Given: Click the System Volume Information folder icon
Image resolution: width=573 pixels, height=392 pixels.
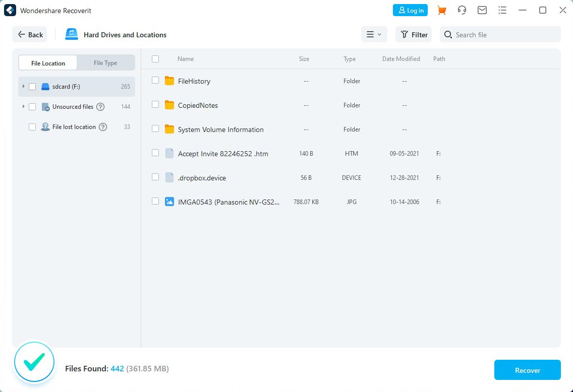Looking at the screenshot, I should pyautogui.click(x=169, y=129).
